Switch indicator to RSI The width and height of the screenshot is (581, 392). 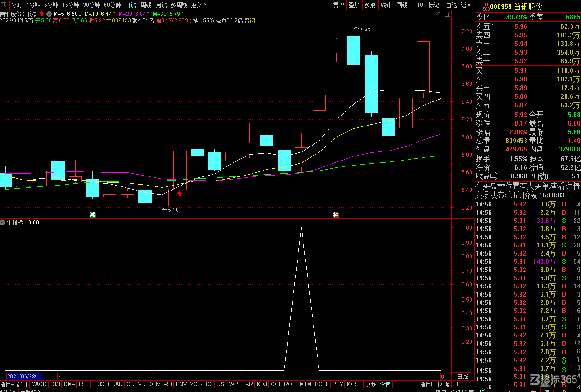[221, 384]
